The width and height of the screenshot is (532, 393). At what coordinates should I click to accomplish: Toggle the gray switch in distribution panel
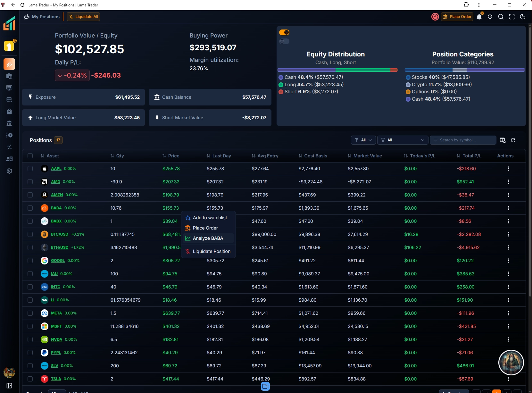pos(284,41)
